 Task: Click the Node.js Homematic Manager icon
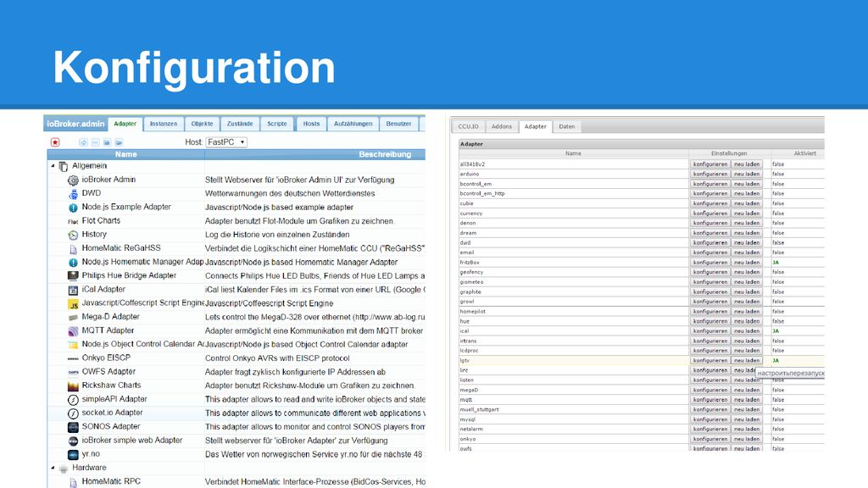(73, 263)
